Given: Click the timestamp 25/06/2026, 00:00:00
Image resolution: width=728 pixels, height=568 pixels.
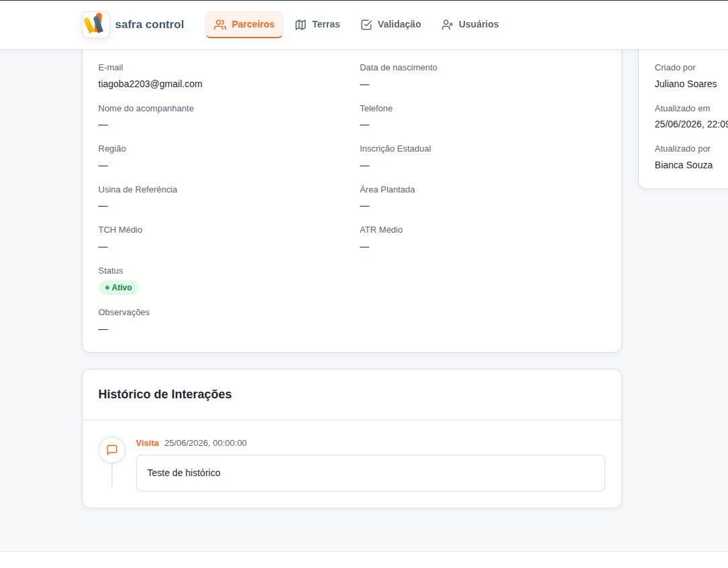Looking at the screenshot, I should [x=206, y=443].
